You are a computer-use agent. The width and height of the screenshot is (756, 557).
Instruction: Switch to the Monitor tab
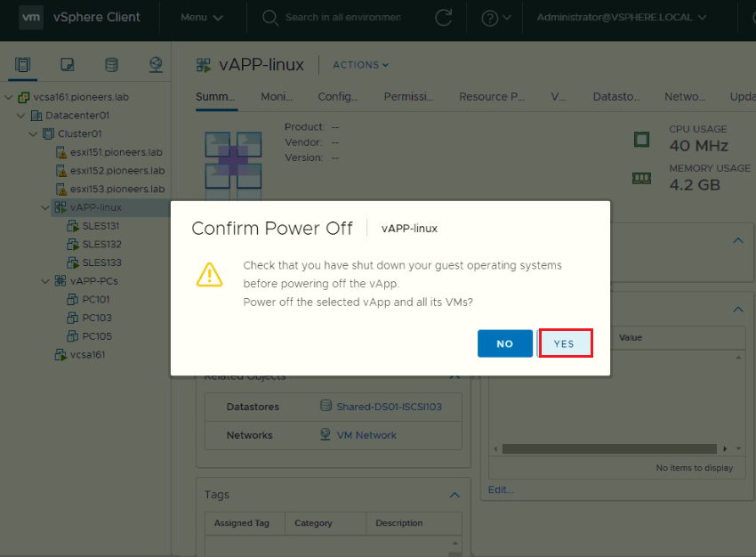(x=277, y=97)
